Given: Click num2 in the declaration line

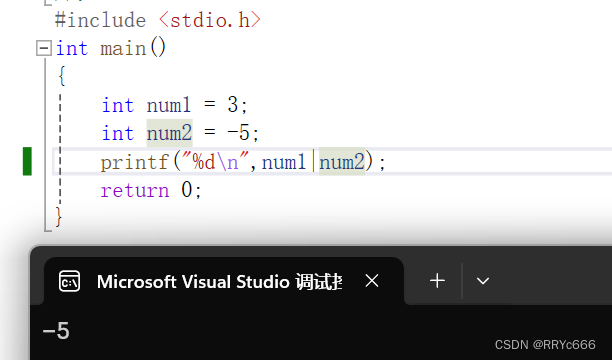Looking at the screenshot, I should point(169,133).
